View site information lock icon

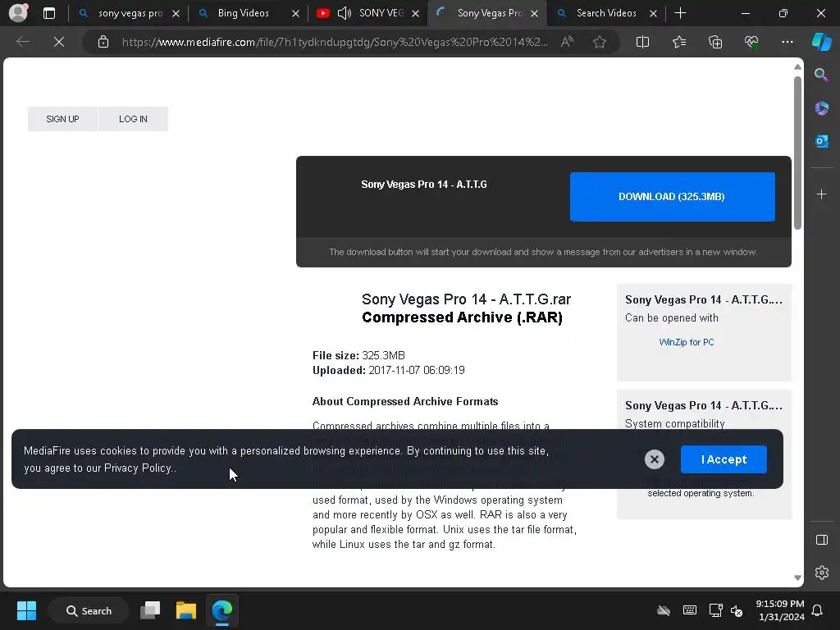click(103, 42)
